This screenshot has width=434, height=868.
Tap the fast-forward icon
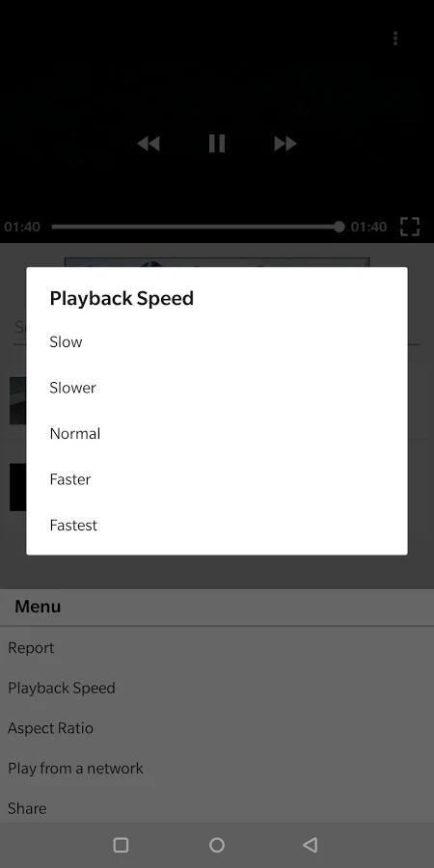click(285, 144)
